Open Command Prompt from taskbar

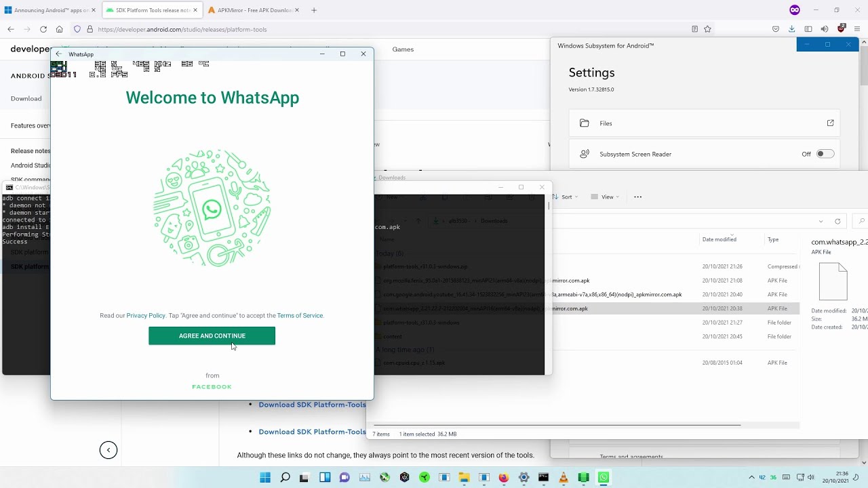click(x=543, y=477)
